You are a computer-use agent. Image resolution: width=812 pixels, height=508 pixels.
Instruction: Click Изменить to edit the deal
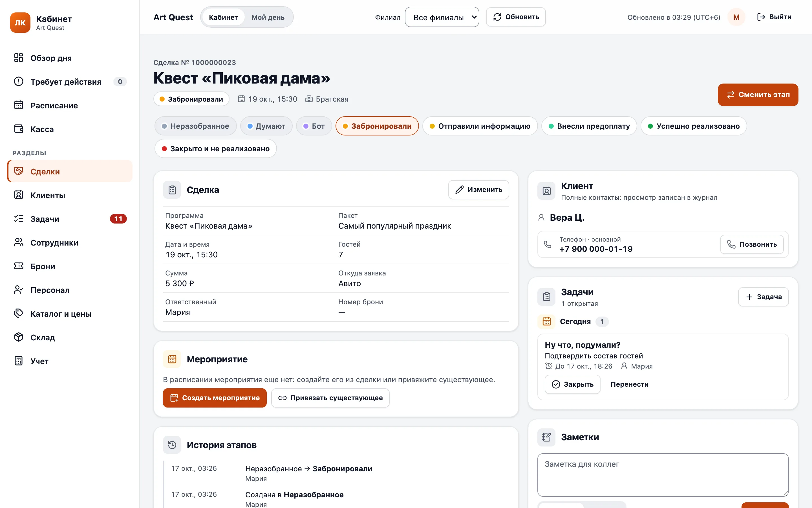coord(478,190)
